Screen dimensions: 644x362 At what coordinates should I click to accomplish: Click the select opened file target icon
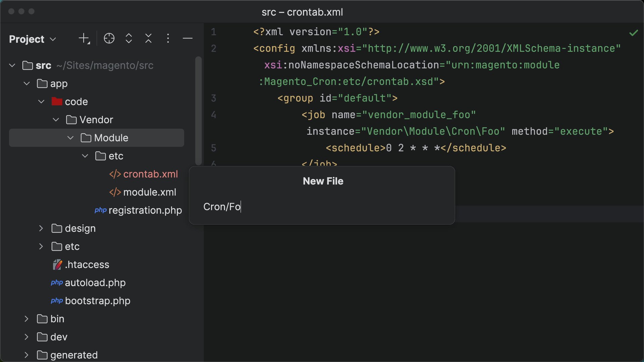tap(109, 39)
